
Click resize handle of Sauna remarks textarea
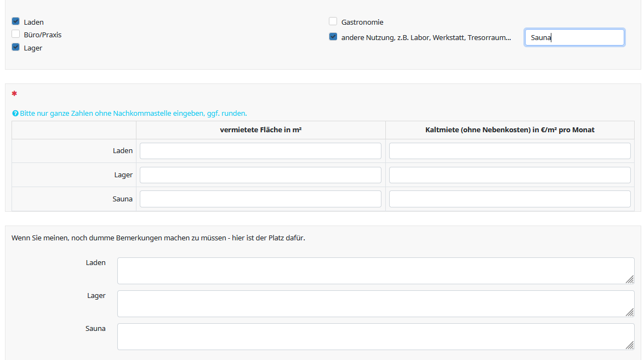[630, 345]
